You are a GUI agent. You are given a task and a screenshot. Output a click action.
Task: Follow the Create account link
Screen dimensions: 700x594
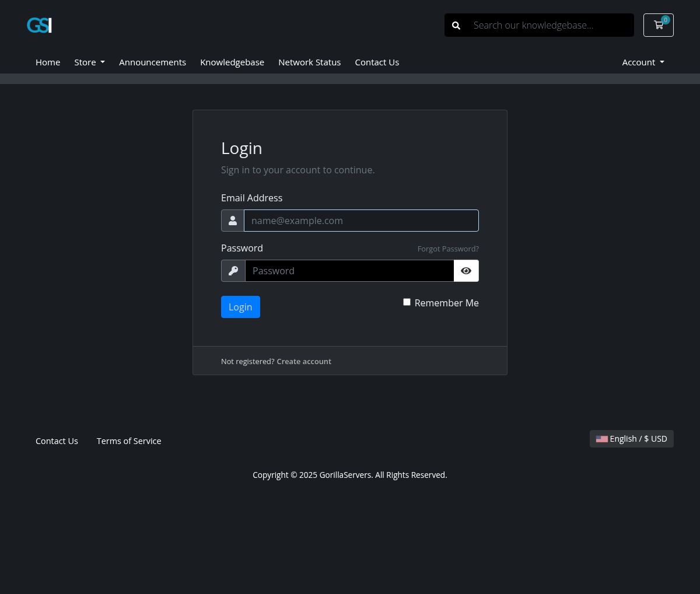[304, 362]
